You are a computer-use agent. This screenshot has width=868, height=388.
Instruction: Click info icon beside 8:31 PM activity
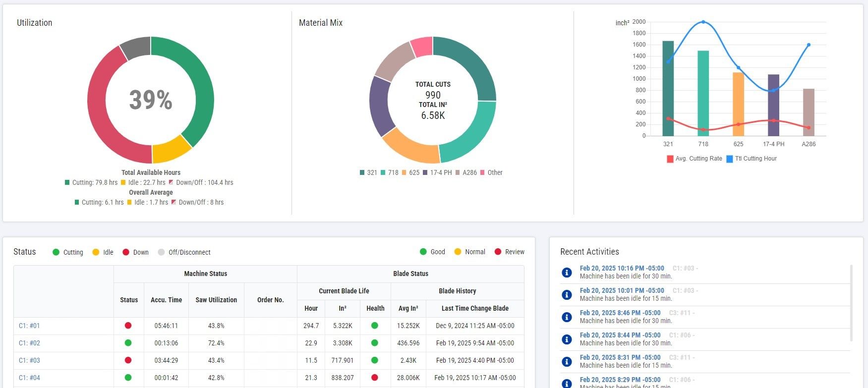tap(567, 362)
